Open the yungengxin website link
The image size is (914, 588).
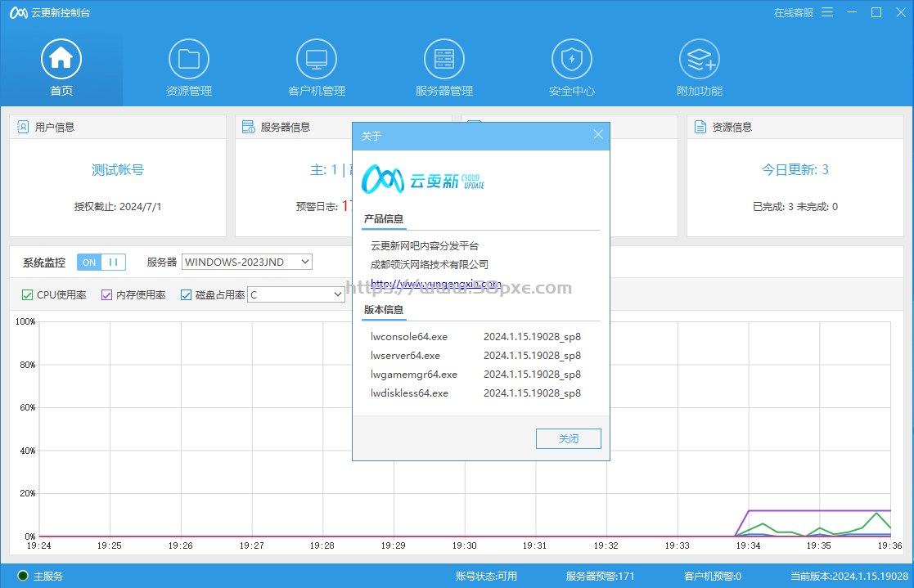[436, 284]
